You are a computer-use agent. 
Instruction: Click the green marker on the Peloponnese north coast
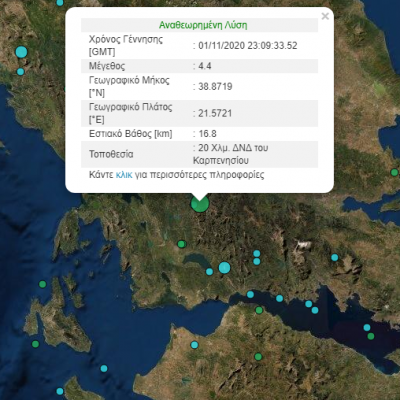coord(259,310)
